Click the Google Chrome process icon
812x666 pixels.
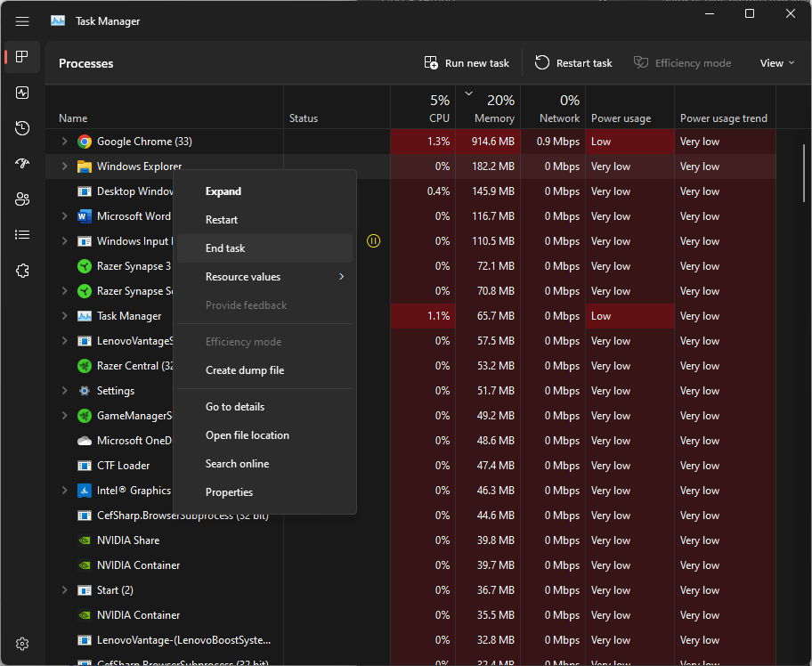85,142
